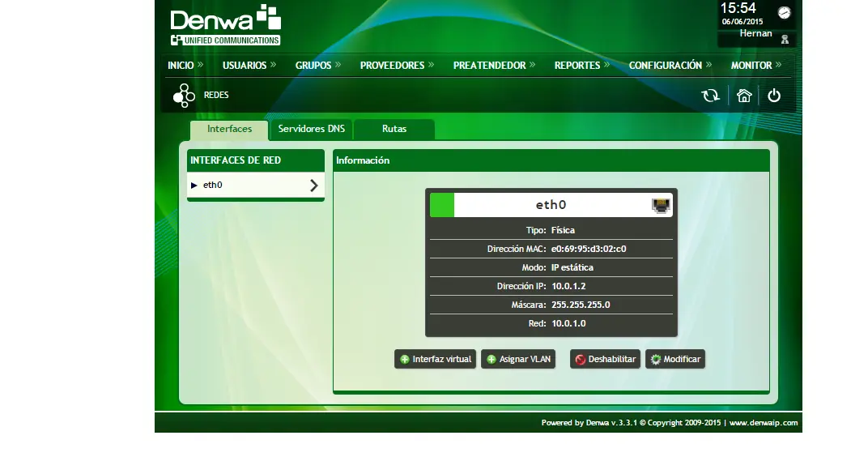The image size is (868, 461).
Task: Switch to the Servidores DNS tab
Action: pyautogui.click(x=311, y=129)
